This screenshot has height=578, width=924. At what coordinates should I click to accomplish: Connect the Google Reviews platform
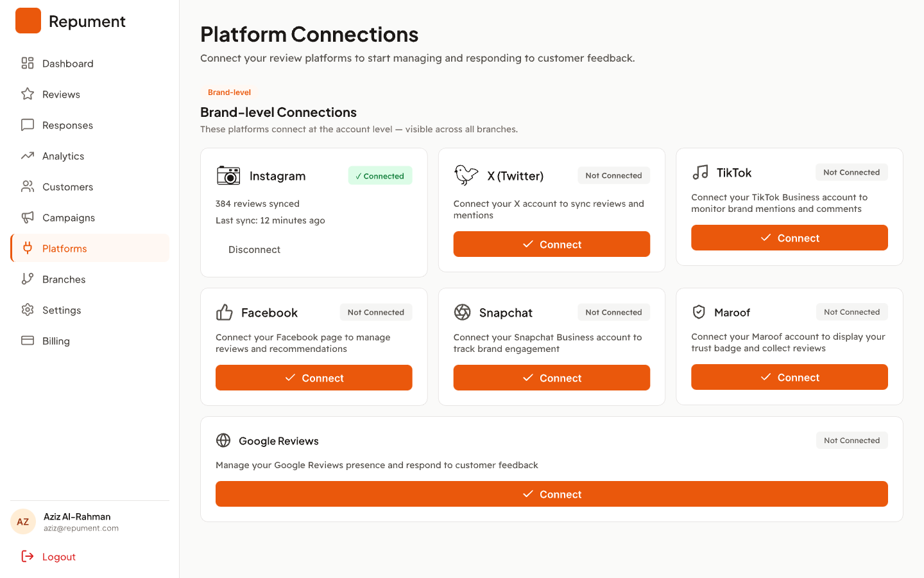(552, 494)
